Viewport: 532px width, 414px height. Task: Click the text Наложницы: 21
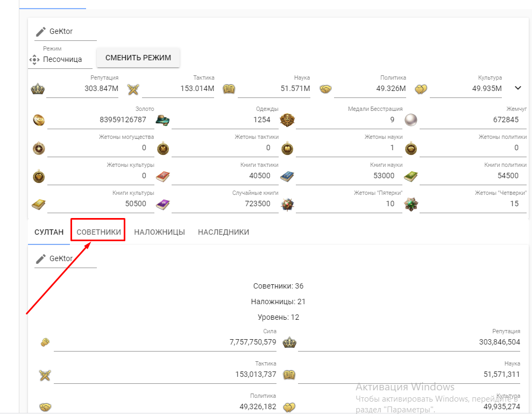[278, 301]
